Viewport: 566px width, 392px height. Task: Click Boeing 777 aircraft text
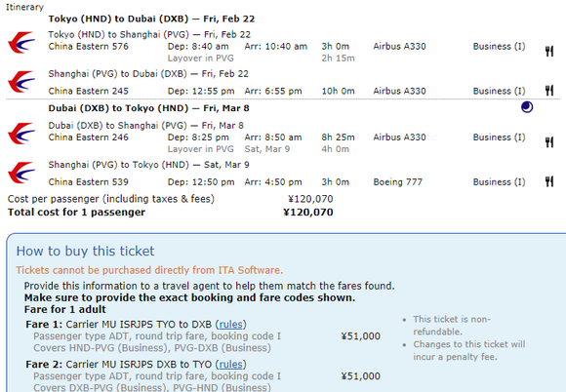[x=398, y=182]
